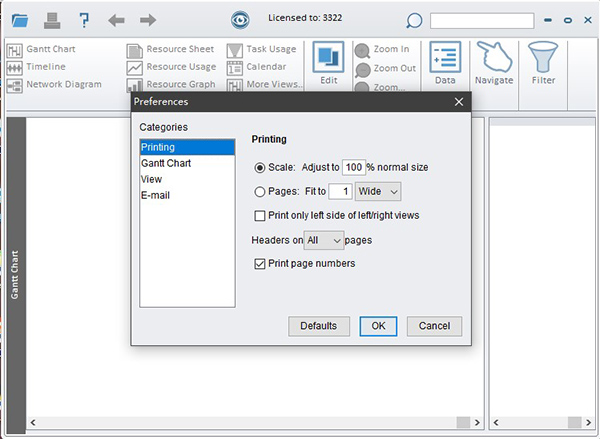Viewport: 600px width, 439px height.
Task: Click the eye logo icon
Action: coord(240,20)
